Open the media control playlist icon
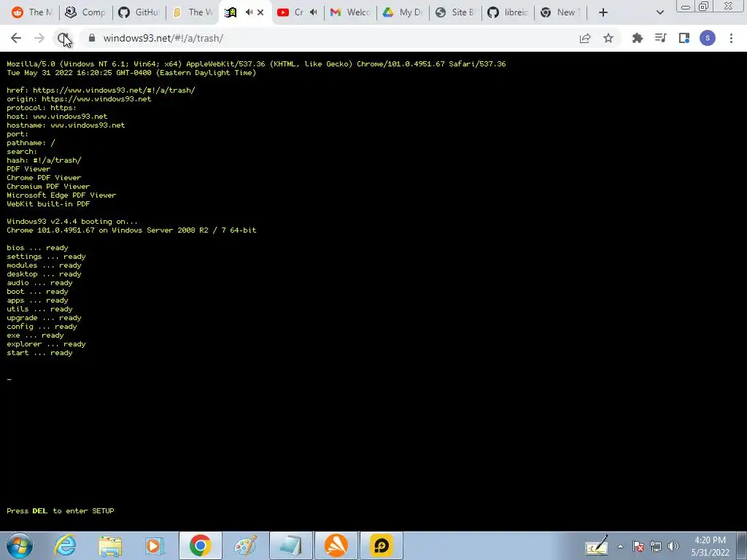 click(x=661, y=38)
